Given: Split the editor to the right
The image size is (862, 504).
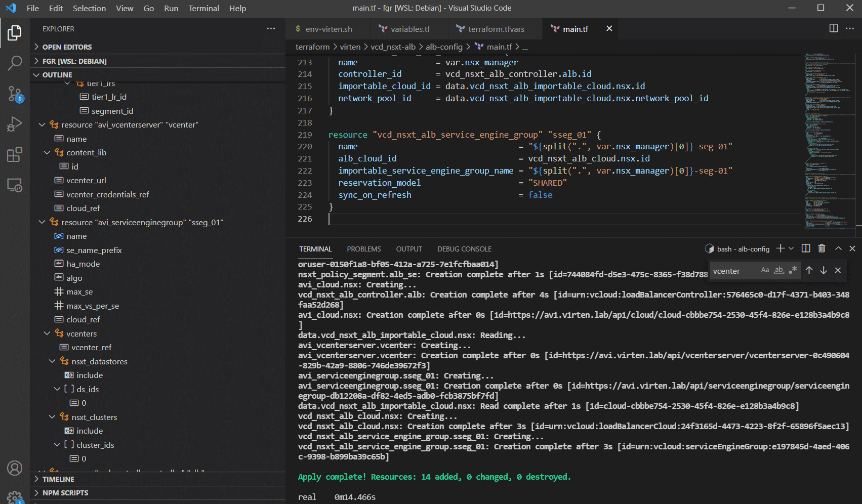Looking at the screenshot, I should pyautogui.click(x=834, y=28).
